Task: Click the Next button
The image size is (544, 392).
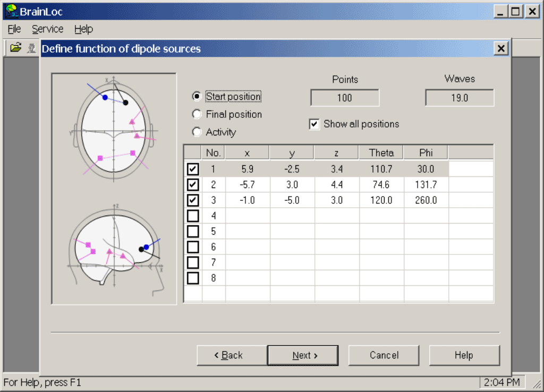Action: (x=303, y=355)
